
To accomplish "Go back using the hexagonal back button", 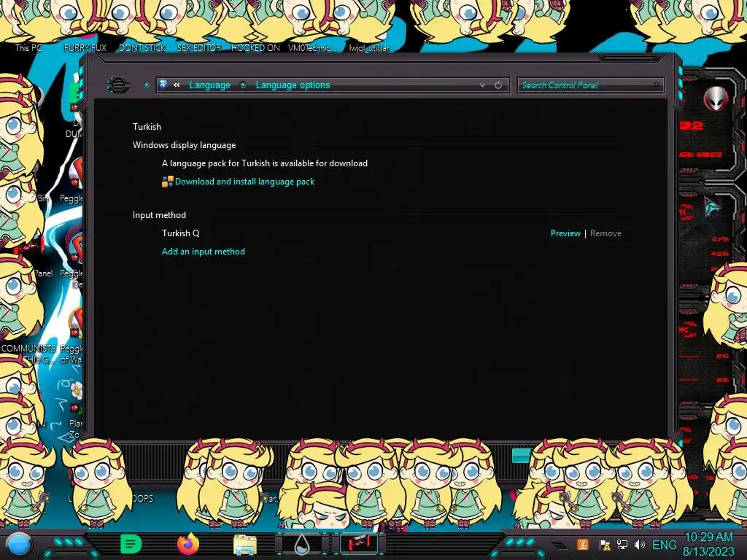I will click(118, 85).
